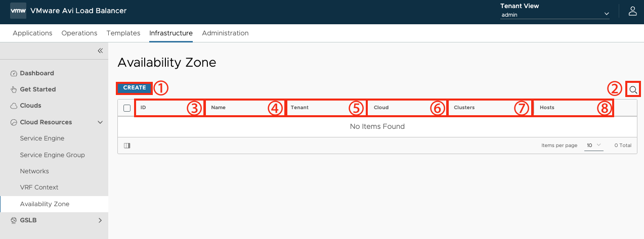Click the GSLB globe icon
The width and height of the screenshot is (644, 239).
click(x=14, y=220)
